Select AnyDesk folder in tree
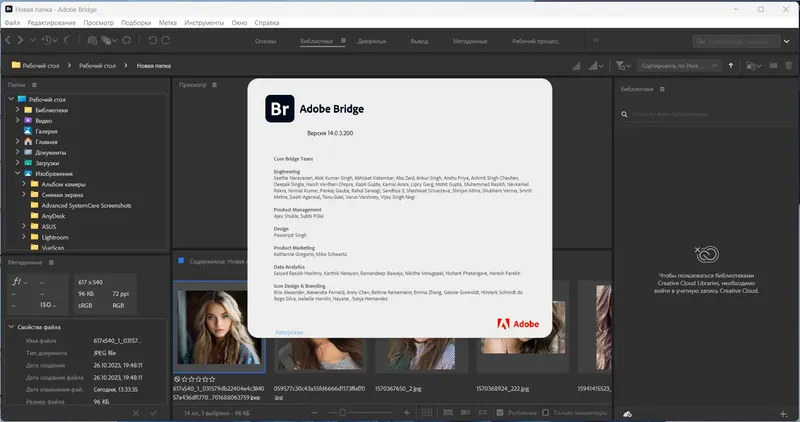 [53, 216]
